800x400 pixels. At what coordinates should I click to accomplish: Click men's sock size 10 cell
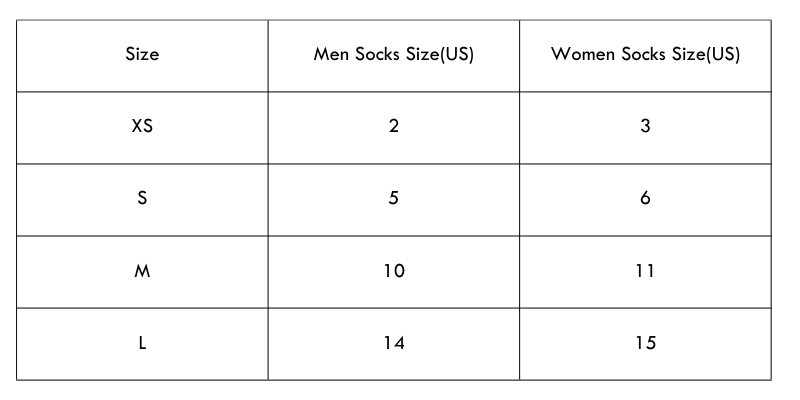coord(393,271)
